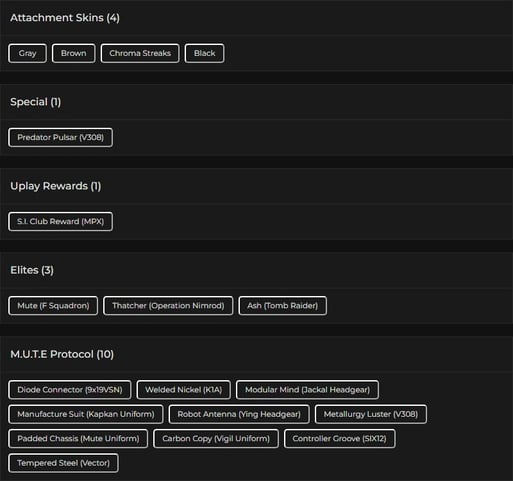Select the Robot Antenna (Ying Headgear) tag

pos(239,414)
